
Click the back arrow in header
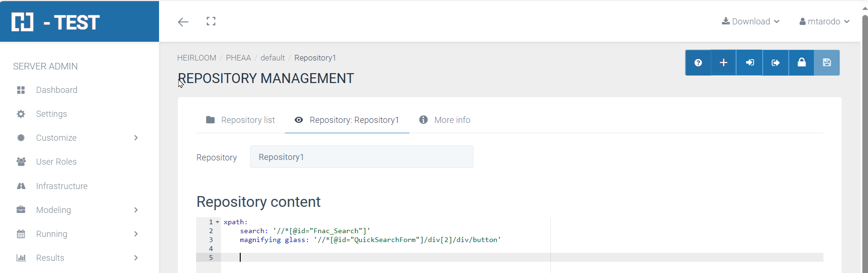(x=183, y=22)
